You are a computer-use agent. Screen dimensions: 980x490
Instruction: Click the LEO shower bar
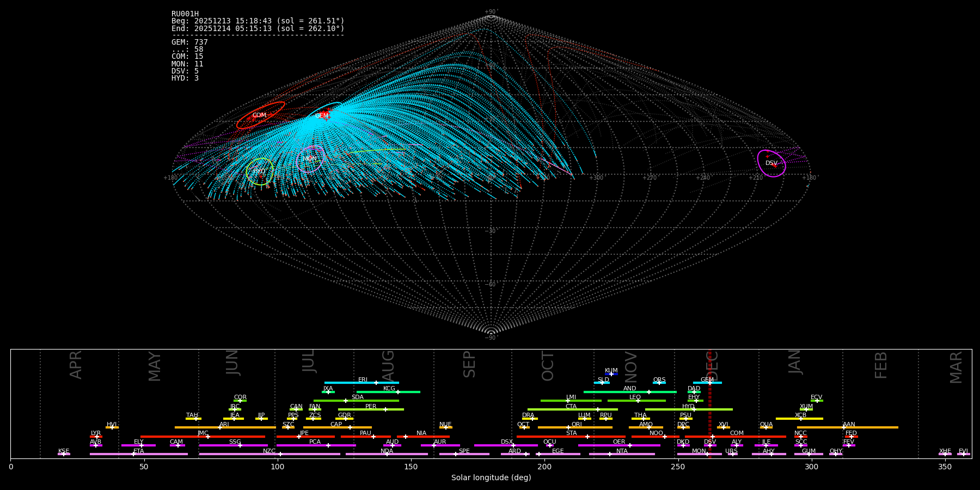coord(636,401)
